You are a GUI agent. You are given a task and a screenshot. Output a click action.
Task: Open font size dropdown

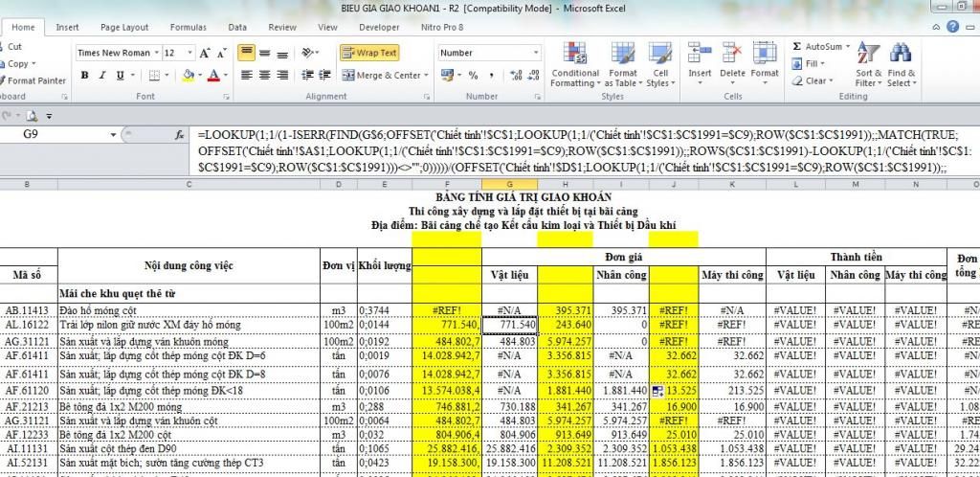click(190, 53)
